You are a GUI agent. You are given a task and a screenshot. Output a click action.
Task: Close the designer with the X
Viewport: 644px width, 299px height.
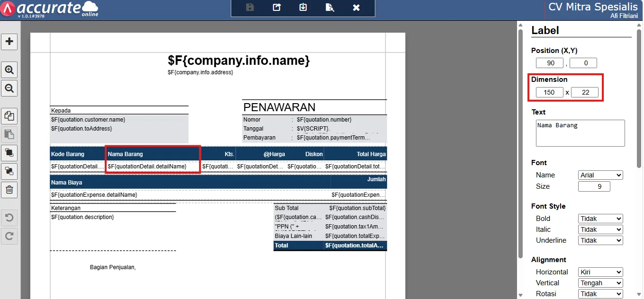coord(356,8)
